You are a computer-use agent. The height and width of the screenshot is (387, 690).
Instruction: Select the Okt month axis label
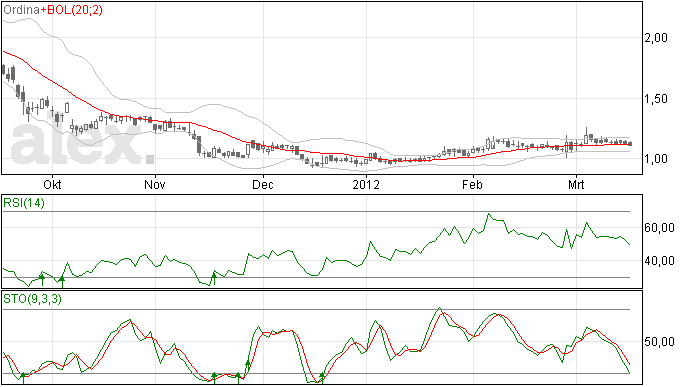[x=52, y=184]
